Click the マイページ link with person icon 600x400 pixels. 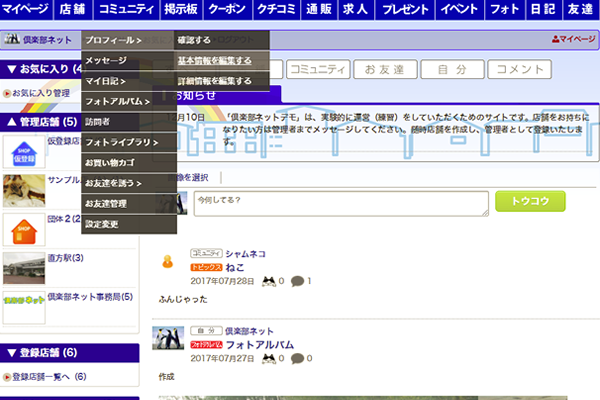574,39
